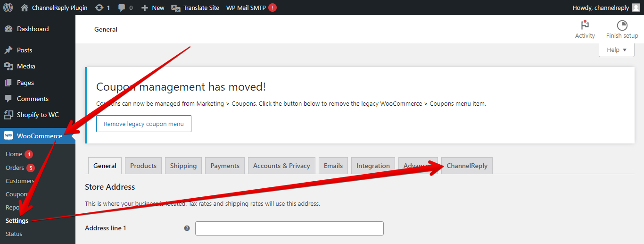Select the Accounts & Privacy tab

pyautogui.click(x=281, y=166)
